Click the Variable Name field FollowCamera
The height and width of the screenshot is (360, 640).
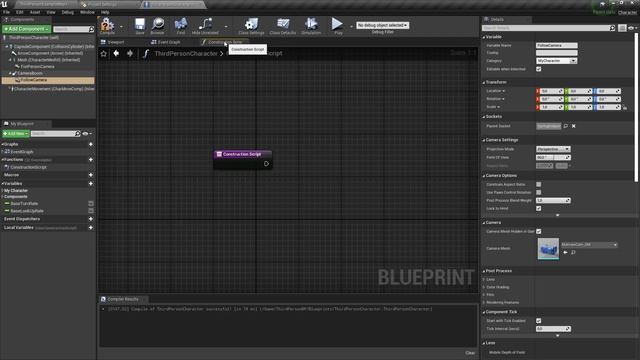556,45
